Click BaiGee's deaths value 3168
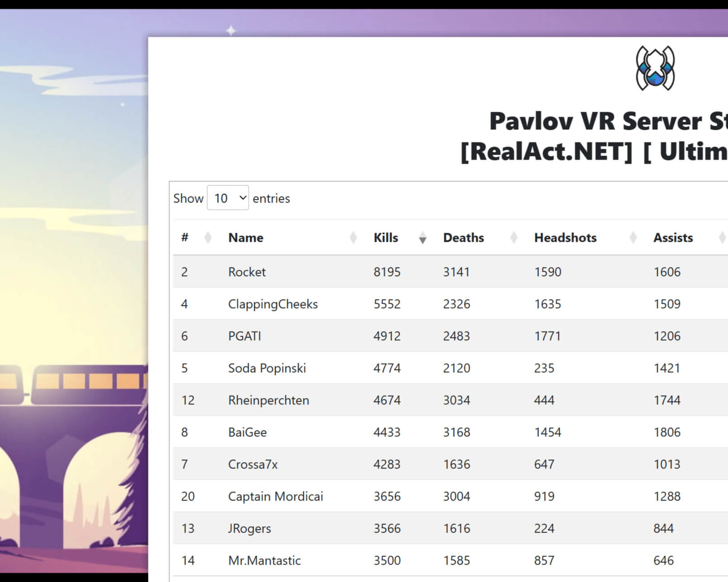 (456, 432)
